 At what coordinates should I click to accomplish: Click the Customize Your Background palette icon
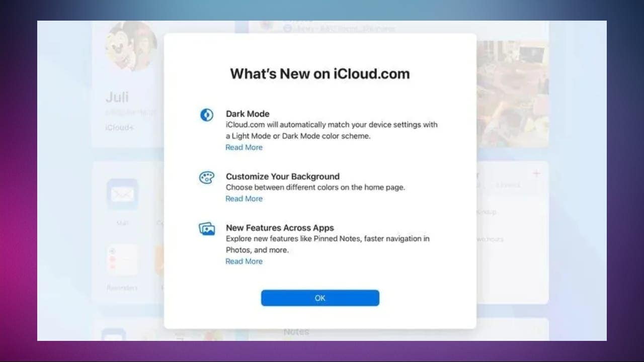(x=206, y=177)
